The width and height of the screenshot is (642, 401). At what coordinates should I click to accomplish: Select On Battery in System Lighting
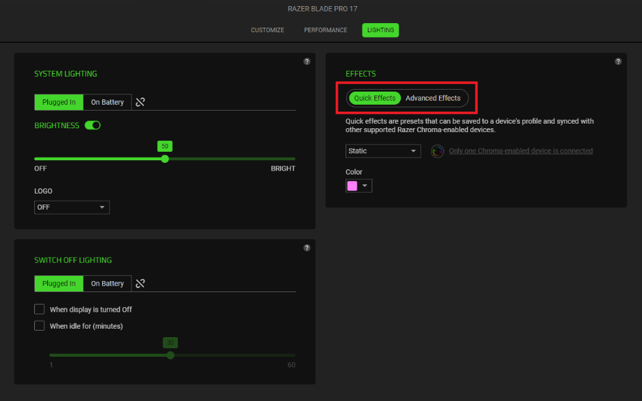pos(107,102)
